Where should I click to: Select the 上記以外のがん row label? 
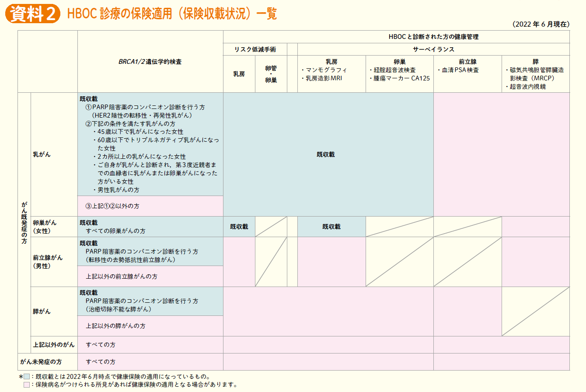[x=53, y=345]
